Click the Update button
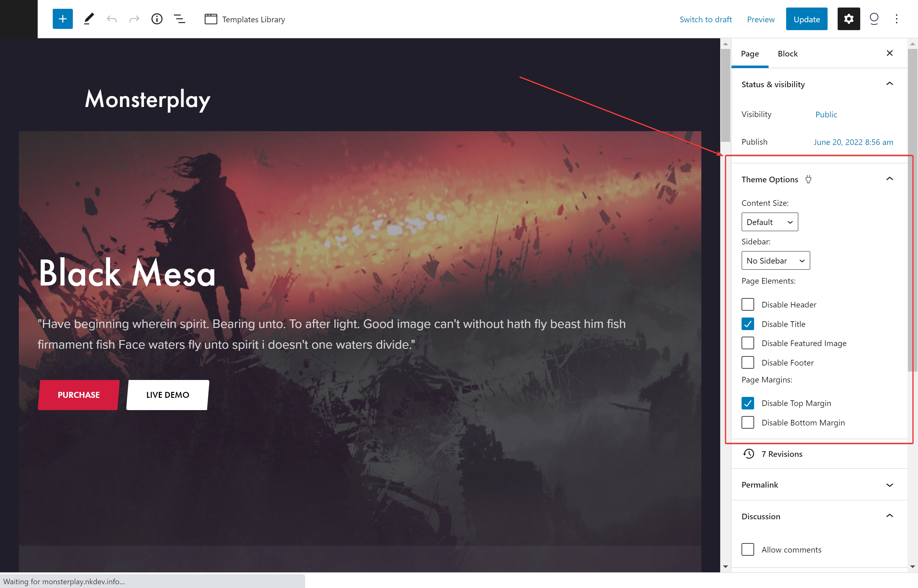 click(x=807, y=19)
